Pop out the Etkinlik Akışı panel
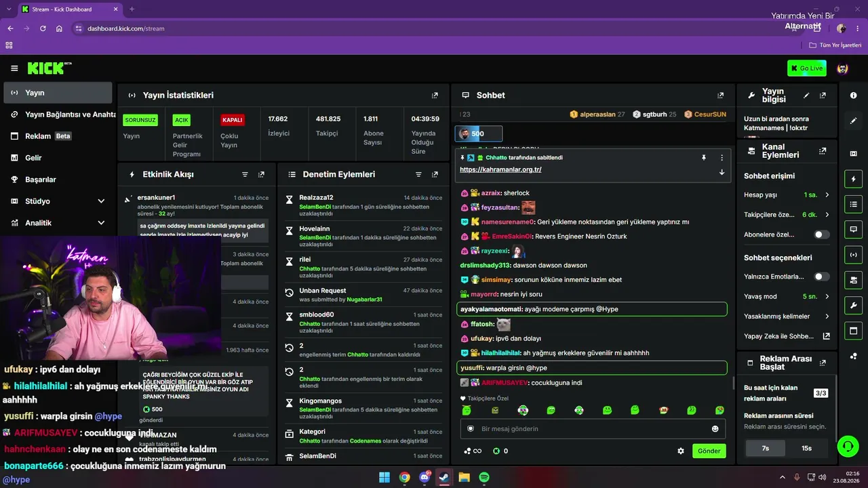The height and width of the screenshot is (488, 868). pyautogui.click(x=261, y=174)
